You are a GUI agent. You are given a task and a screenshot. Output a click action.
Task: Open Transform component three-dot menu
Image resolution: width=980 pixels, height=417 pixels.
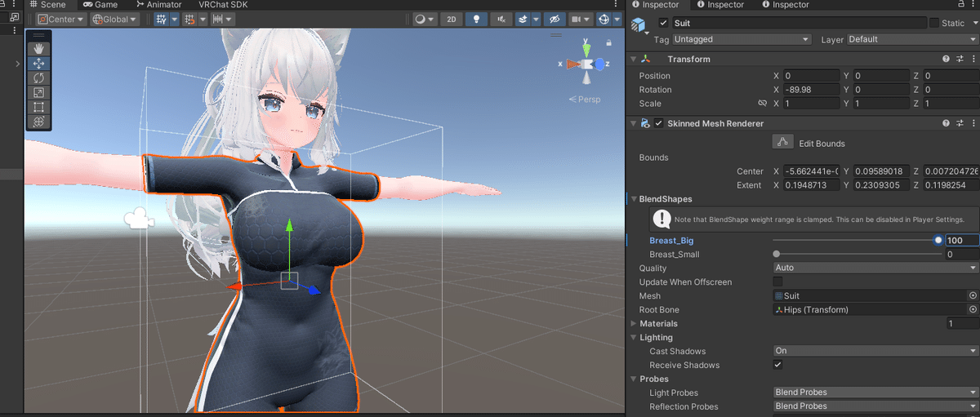973,59
